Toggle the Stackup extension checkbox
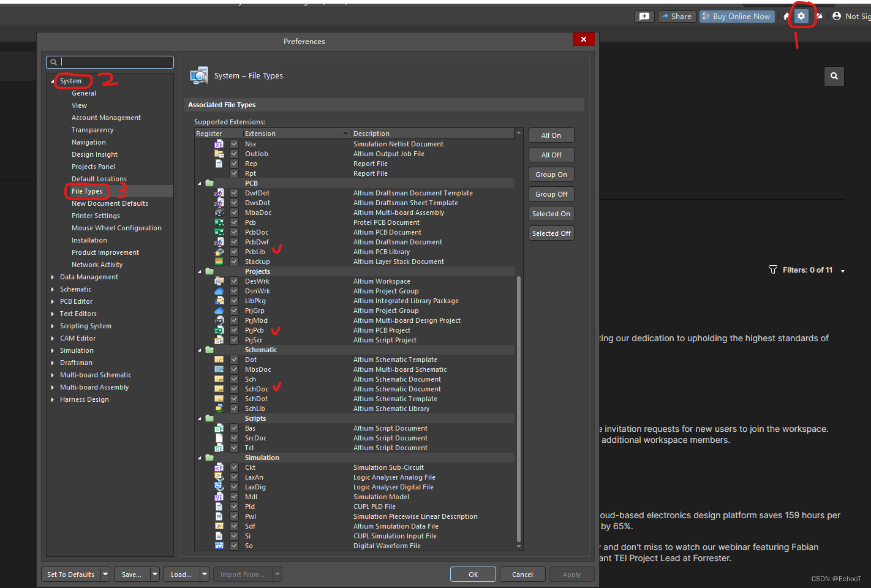The height and width of the screenshot is (588, 871). (234, 262)
